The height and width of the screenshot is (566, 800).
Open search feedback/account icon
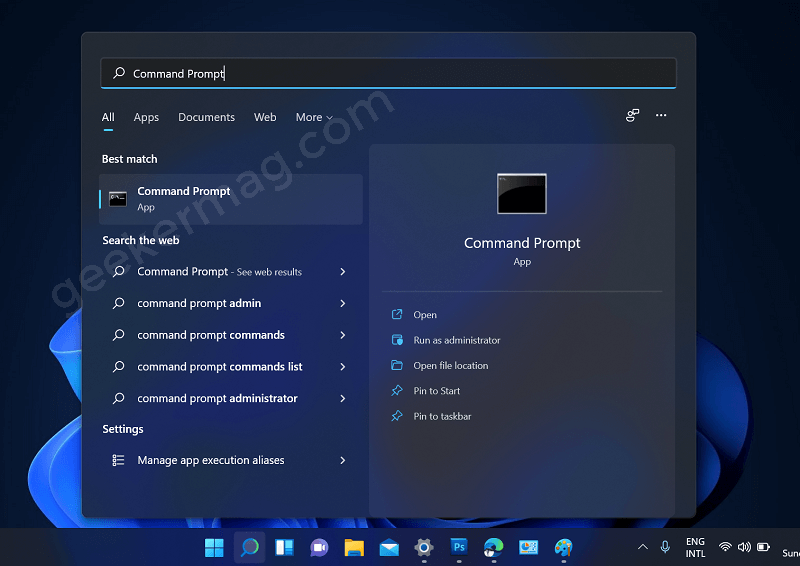point(632,115)
